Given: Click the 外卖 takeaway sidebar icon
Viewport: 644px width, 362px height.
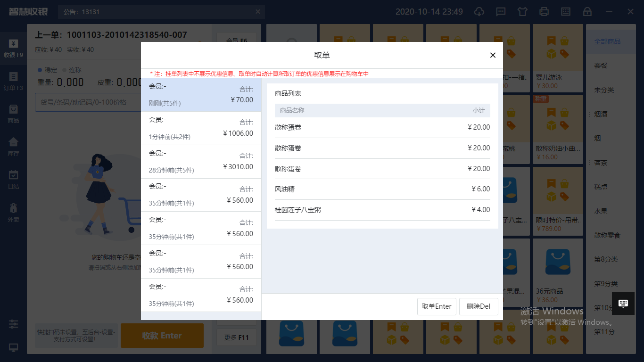Looking at the screenshot, I should pos(13,212).
